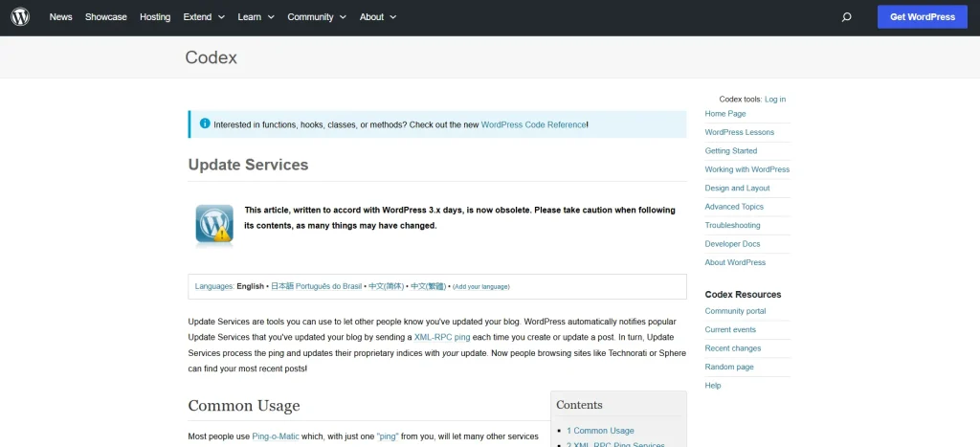Click the obsolete-article WordPress warning image
The height and width of the screenshot is (447, 980).
click(214, 224)
